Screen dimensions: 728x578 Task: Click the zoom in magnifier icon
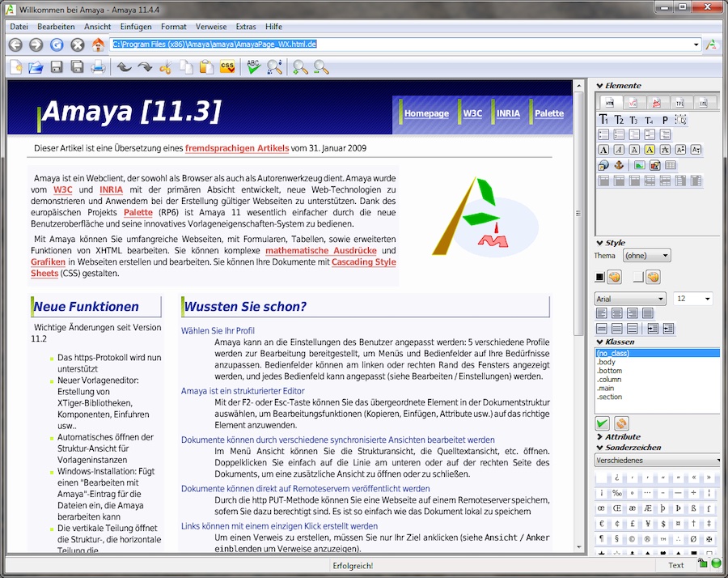pyautogui.click(x=300, y=67)
